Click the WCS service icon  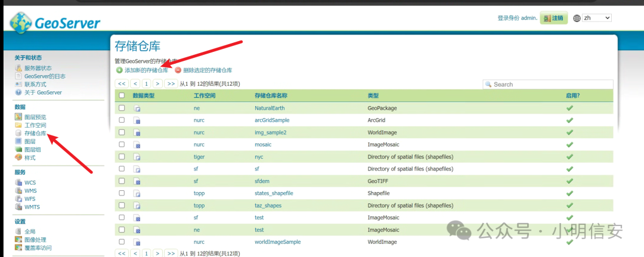(x=18, y=182)
